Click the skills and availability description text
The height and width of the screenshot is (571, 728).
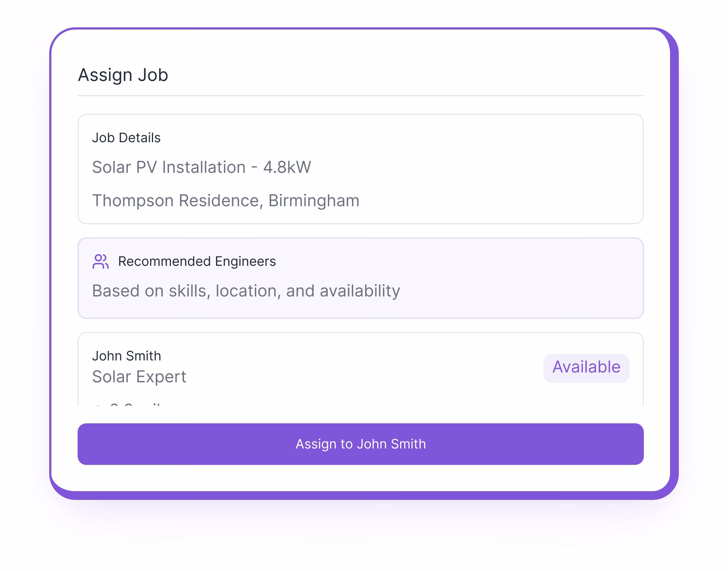click(x=246, y=290)
